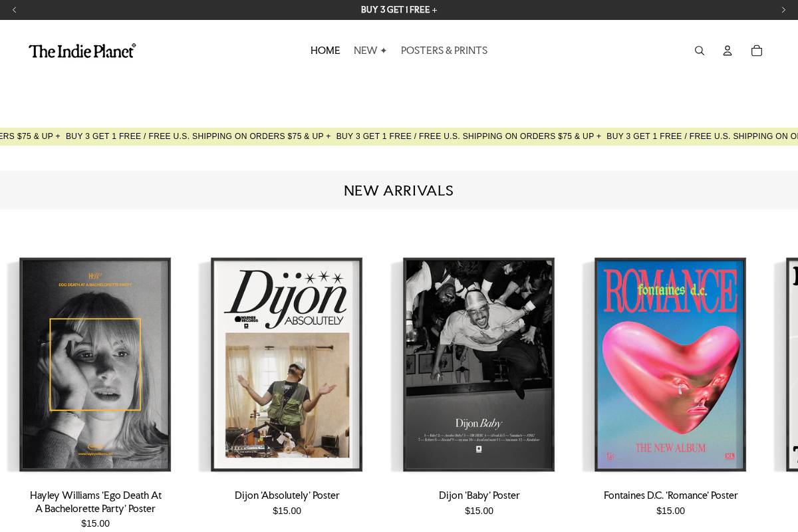
Task: Open the search icon in the header
Action: (699, 50)
